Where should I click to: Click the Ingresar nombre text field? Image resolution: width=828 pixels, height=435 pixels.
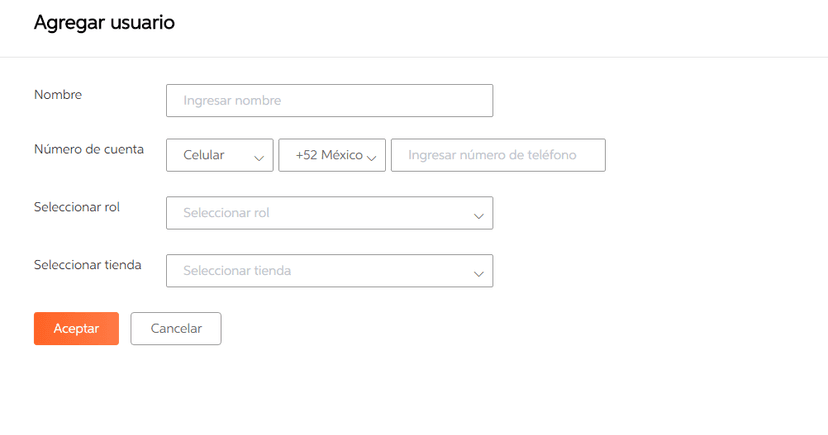point(329,101)
